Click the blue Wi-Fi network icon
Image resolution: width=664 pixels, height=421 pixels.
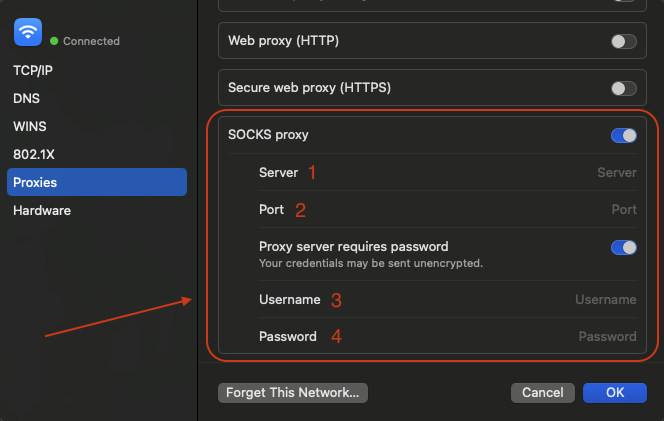[x=27, y=33]
